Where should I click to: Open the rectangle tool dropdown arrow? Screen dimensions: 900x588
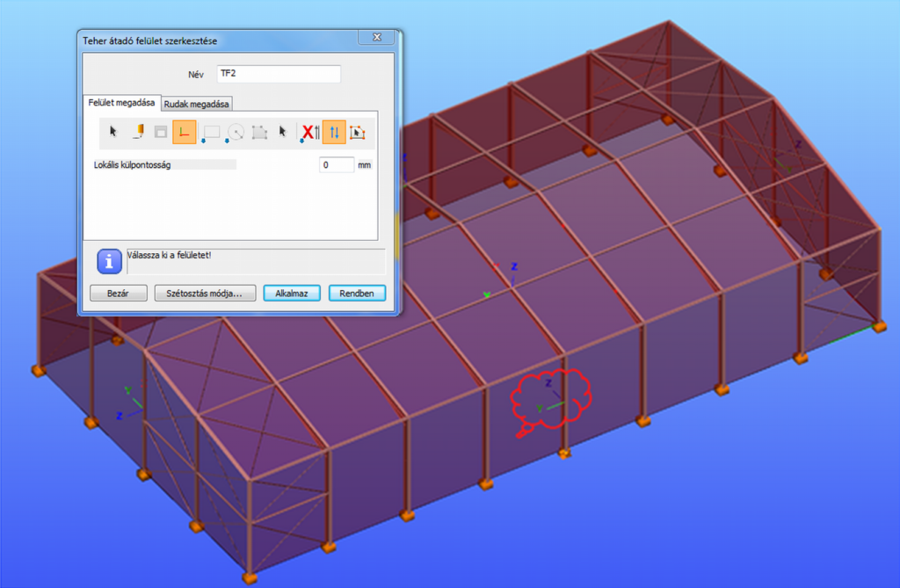pyautogui.click(x=203, y=141)
